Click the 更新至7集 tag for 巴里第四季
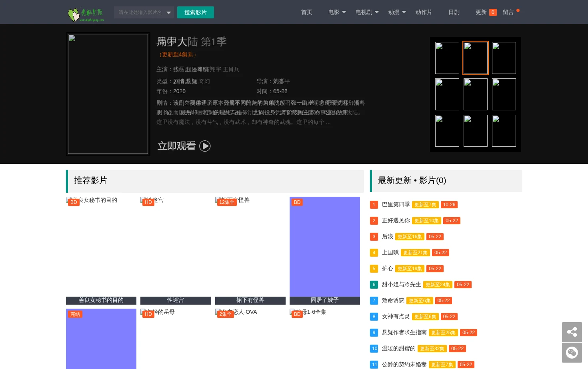The width and height of the screenshot is (588, 369). coord(425,205)
